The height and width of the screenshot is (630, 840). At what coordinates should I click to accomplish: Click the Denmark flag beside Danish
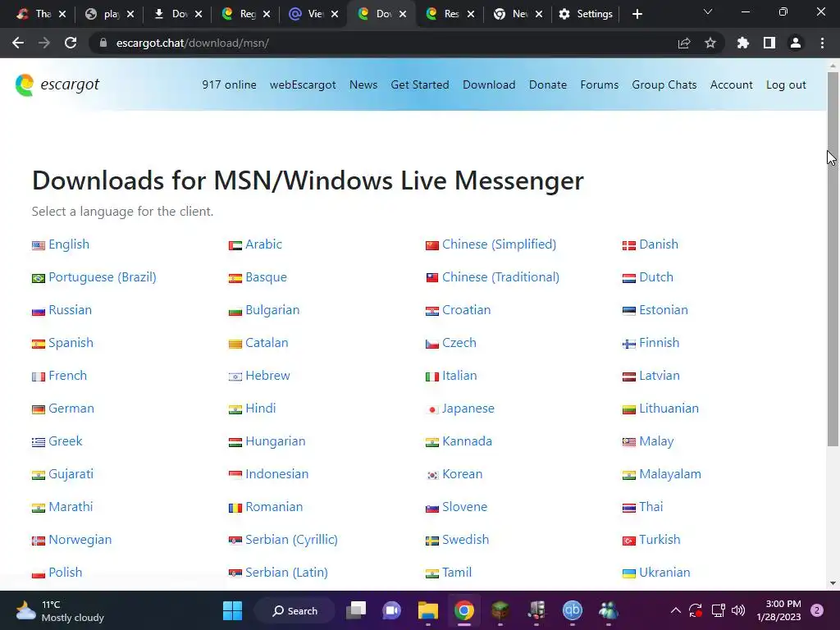pyautogui.click(x=628, y=245)
